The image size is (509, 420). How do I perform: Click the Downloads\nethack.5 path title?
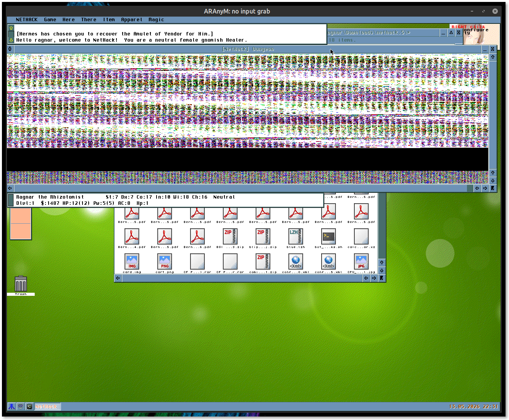click(x=369, y=33)
